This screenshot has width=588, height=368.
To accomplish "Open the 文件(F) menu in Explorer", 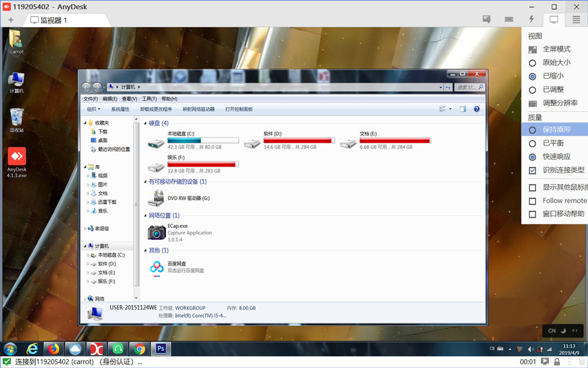I will click(90, 98).
